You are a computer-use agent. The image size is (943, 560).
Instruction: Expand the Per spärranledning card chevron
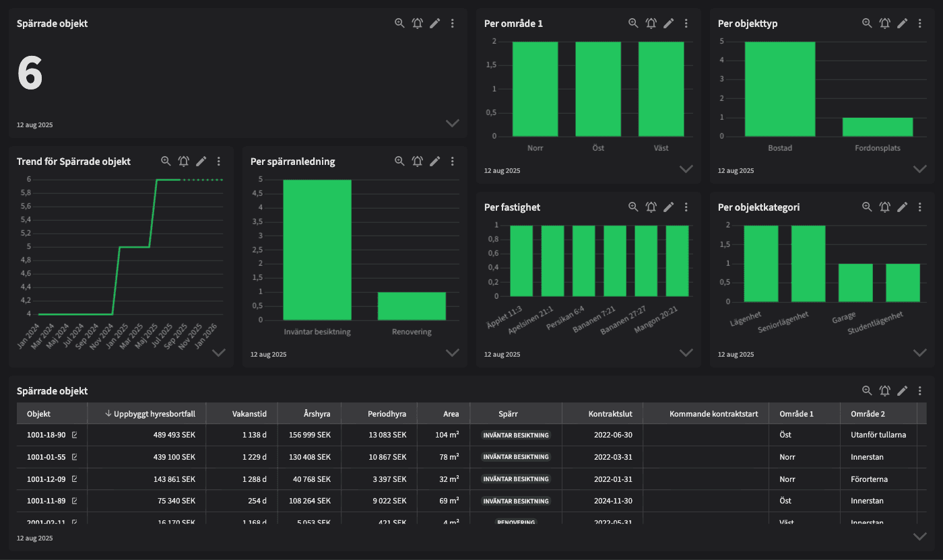coord(453,353)
